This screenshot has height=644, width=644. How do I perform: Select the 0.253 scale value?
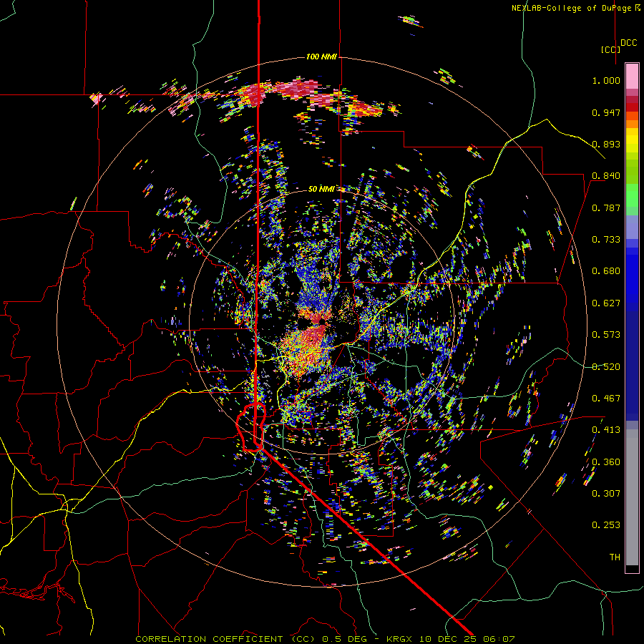606,525
